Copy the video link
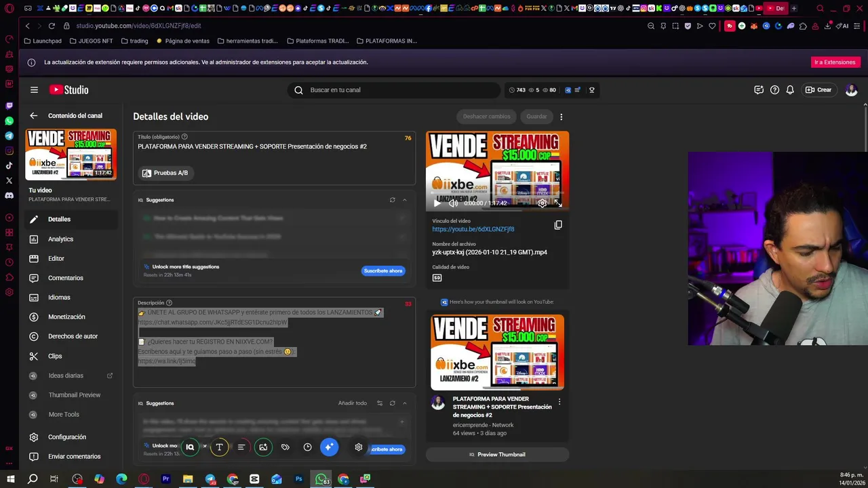The height and width of the screenshot is (488, 868). tap(558, 225)
